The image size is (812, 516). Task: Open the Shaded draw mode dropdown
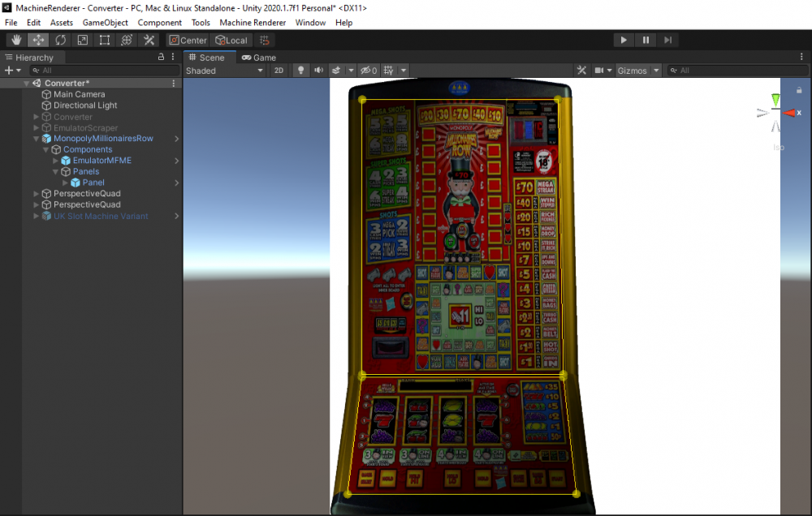(x=224, y=70)
